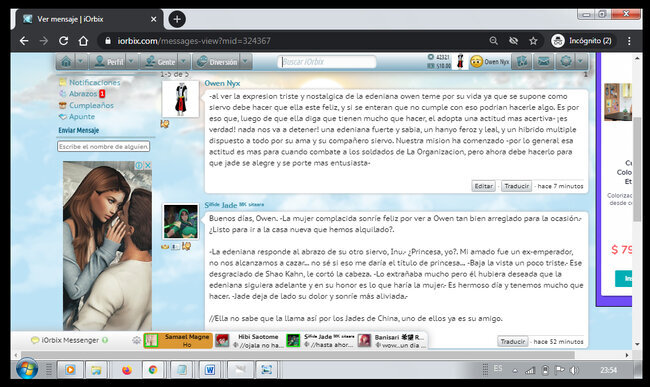
Task: Open messenger settings gear icon
Action: pos(136,340)
